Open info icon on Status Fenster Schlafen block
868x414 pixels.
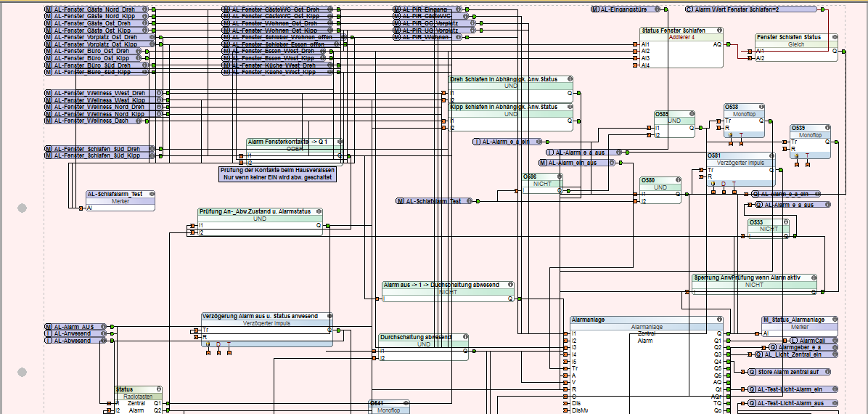coord(718,31)
